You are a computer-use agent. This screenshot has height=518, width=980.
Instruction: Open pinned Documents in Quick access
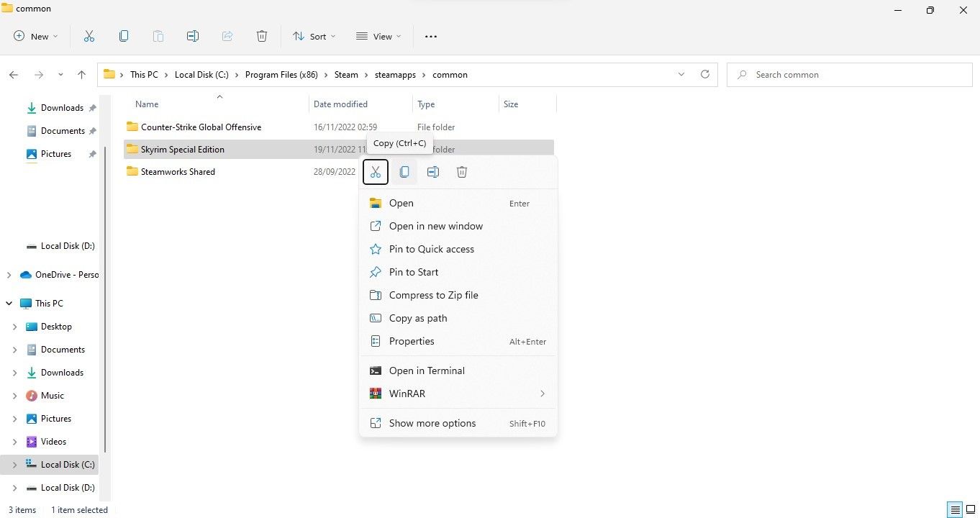click(x=62, y=131)
